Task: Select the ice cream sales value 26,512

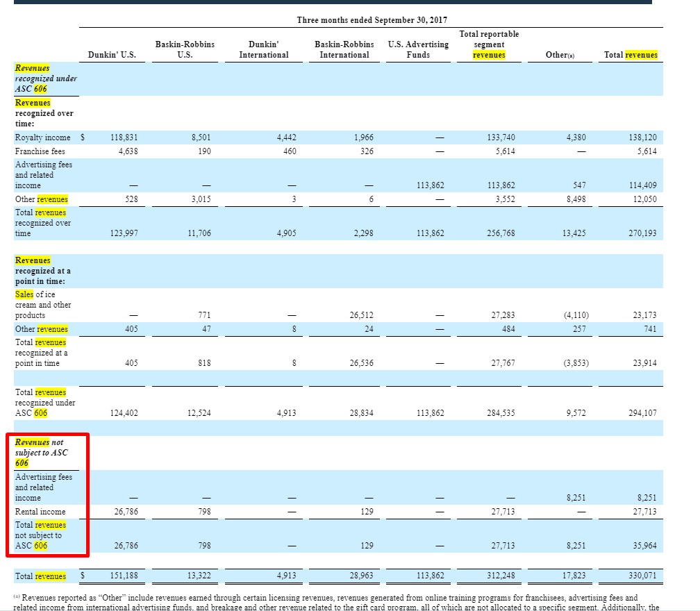Action: (361, 315)
